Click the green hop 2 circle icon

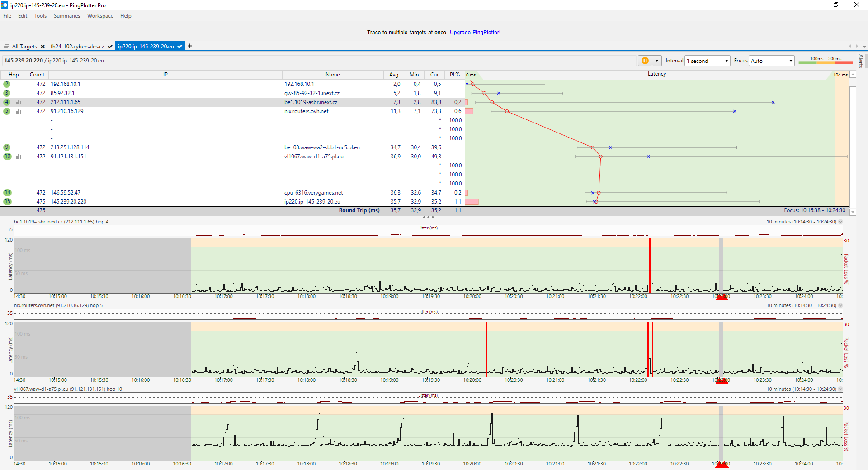7,84
